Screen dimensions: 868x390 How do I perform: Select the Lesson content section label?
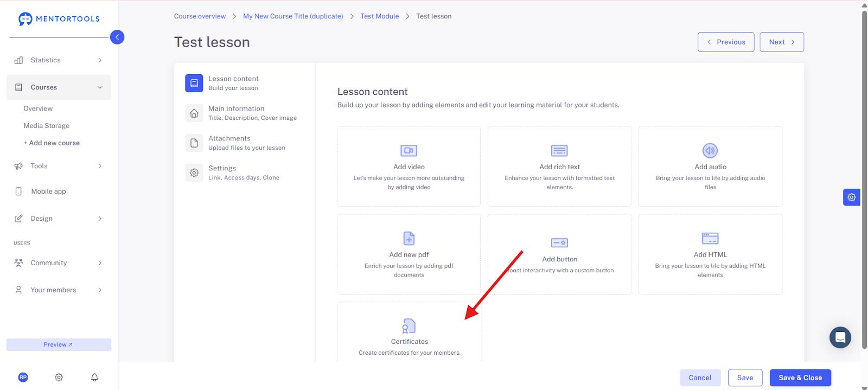pyautogui.click(x=233, y=79)
